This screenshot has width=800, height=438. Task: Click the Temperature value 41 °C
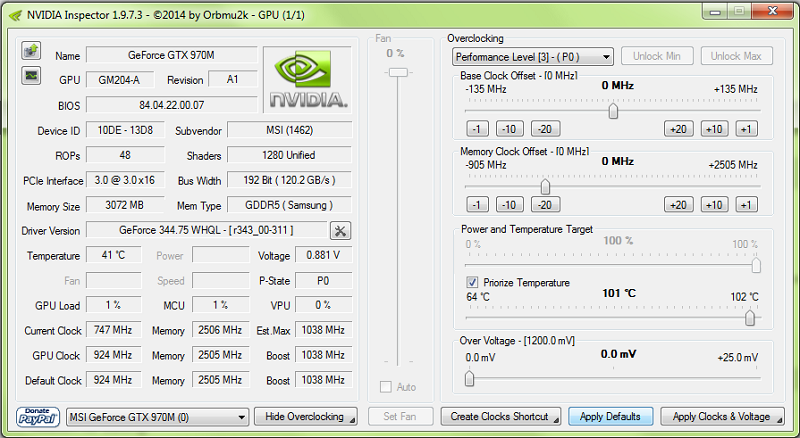pos(113,255)
